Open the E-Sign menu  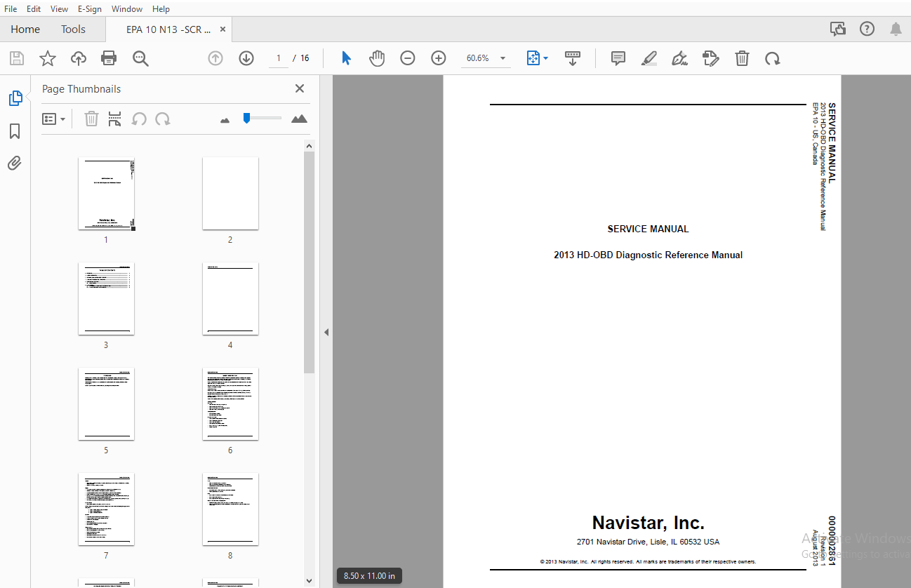90,8
